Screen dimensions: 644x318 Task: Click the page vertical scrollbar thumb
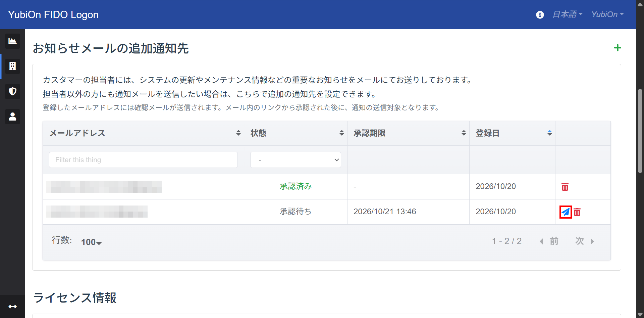click(x=640, y=131)
